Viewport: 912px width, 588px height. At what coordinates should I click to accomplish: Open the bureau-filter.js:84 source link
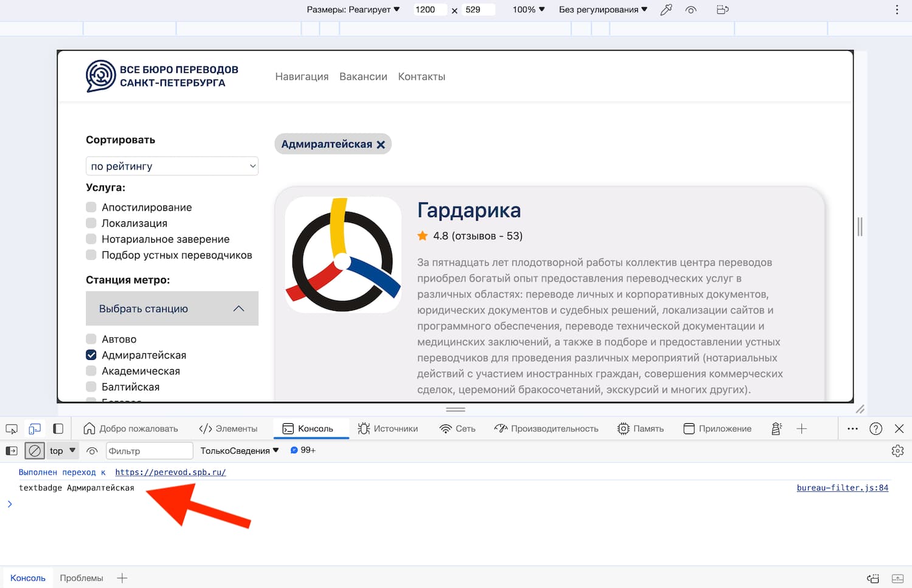click(843, 488)
